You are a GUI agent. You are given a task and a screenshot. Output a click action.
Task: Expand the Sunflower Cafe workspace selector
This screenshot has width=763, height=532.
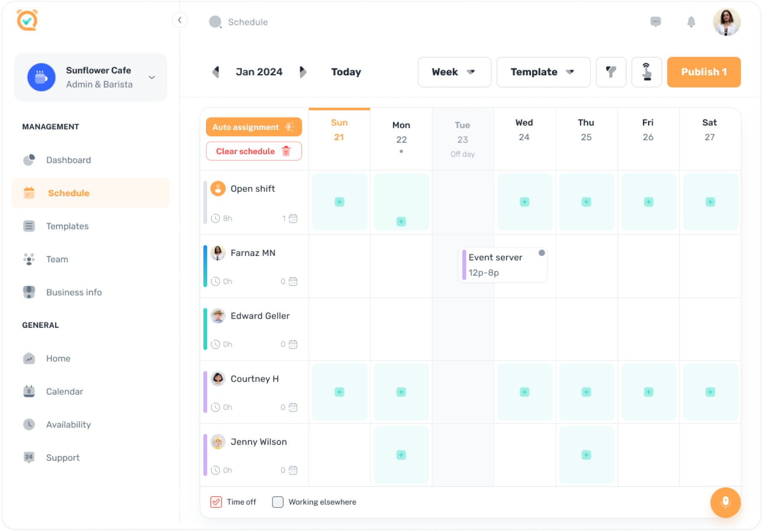[x=152, y=77]
